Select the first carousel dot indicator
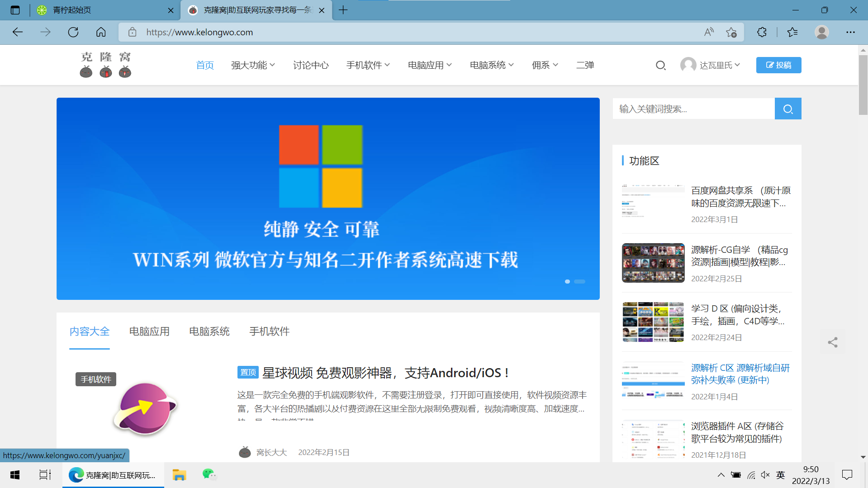 [567, 281]
